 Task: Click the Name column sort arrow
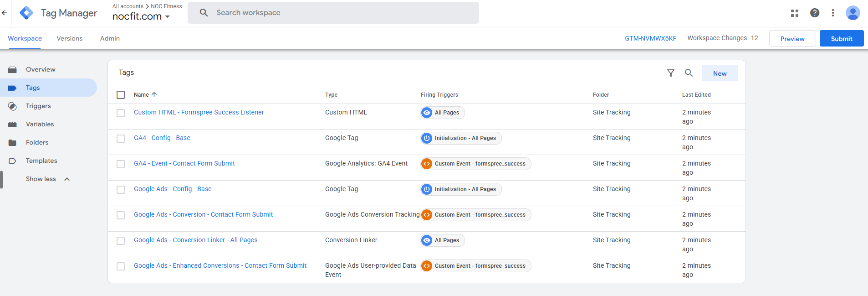tap(154, 94)
